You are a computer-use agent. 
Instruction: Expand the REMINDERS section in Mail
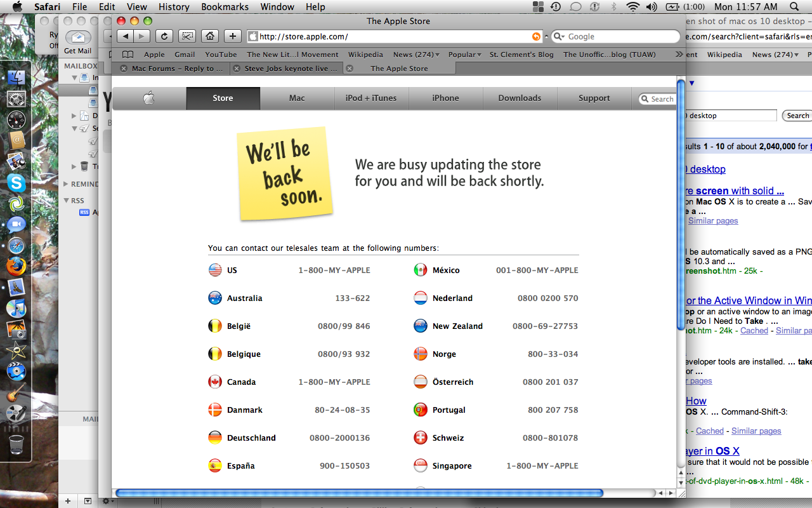65,184
